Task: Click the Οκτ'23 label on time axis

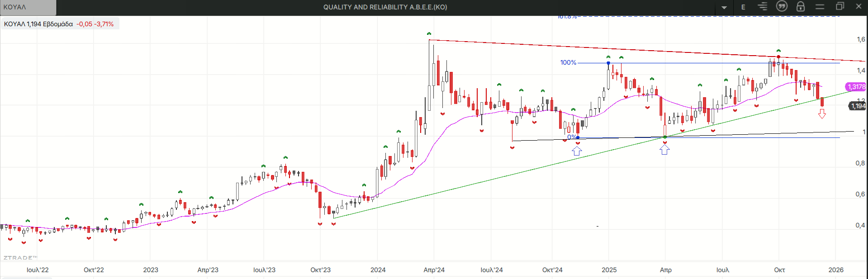Action: [320, 270]
